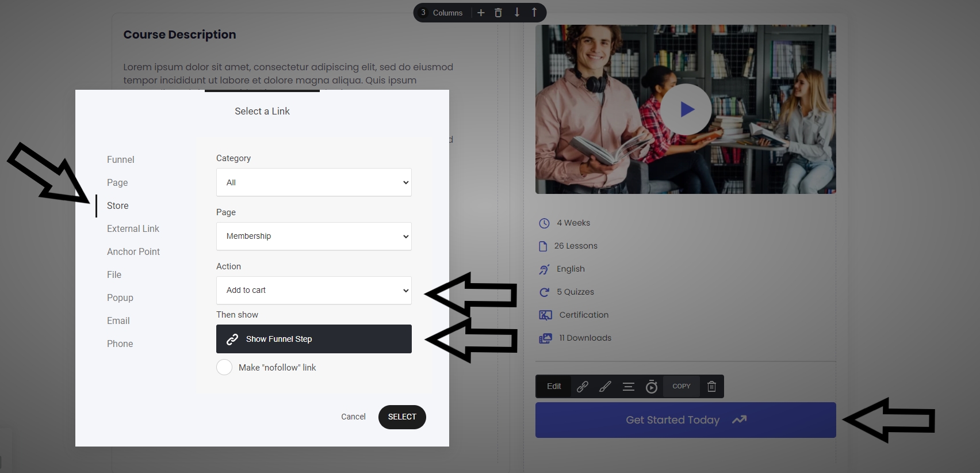Click the link icon in button toolbar
The image size is (980, 473).
(582, 387)
